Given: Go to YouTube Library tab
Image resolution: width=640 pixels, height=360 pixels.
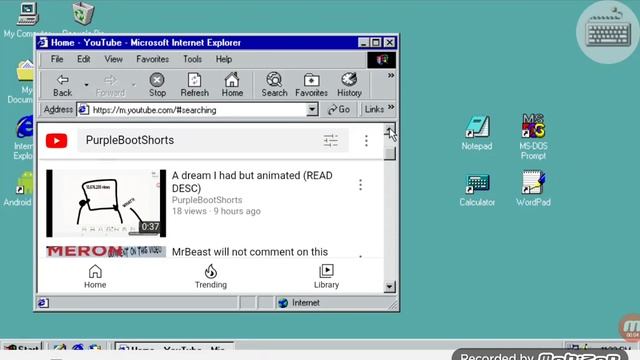Looking at the screenshot, I should 326,276.
